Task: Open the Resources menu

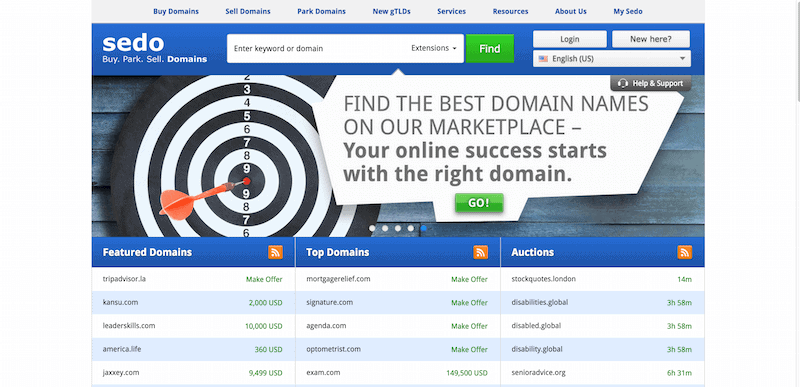Action: (x=510, y=11)
